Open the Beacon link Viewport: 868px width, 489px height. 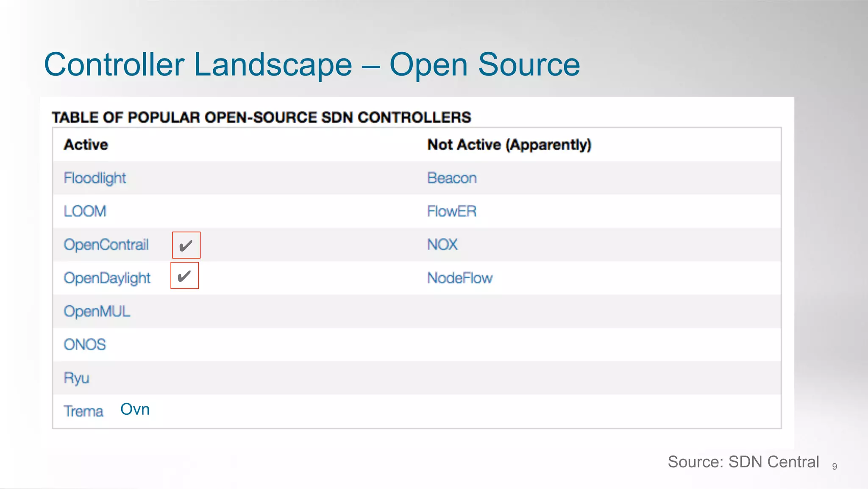(452, 178)
